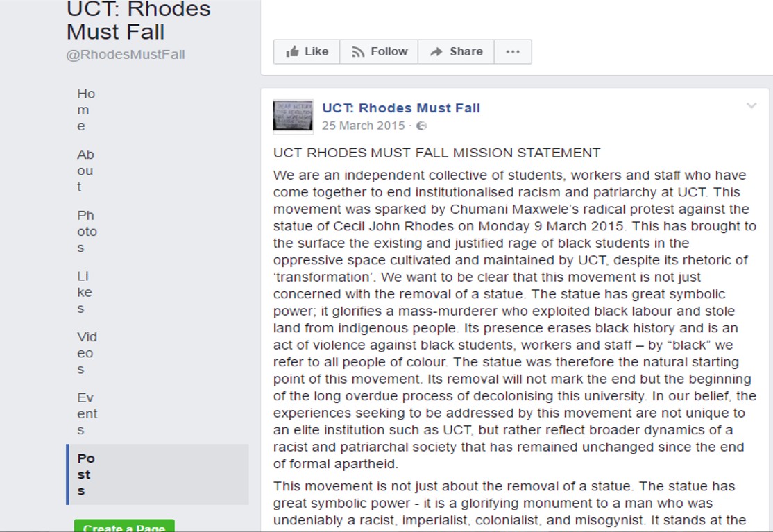Viewport: 773px width, 532px height.
Task: Click the Share arrow button
Action: [x=456, y=52]
